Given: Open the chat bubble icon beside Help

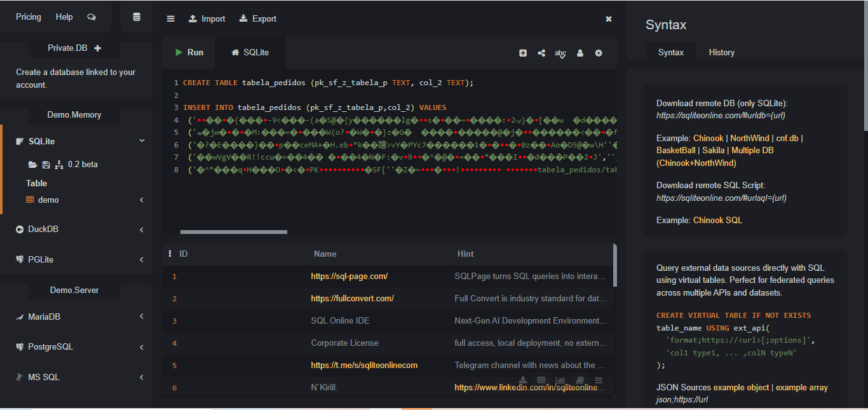Looking at the screenshot, I should pyautogui.click(x=92, y=17).
